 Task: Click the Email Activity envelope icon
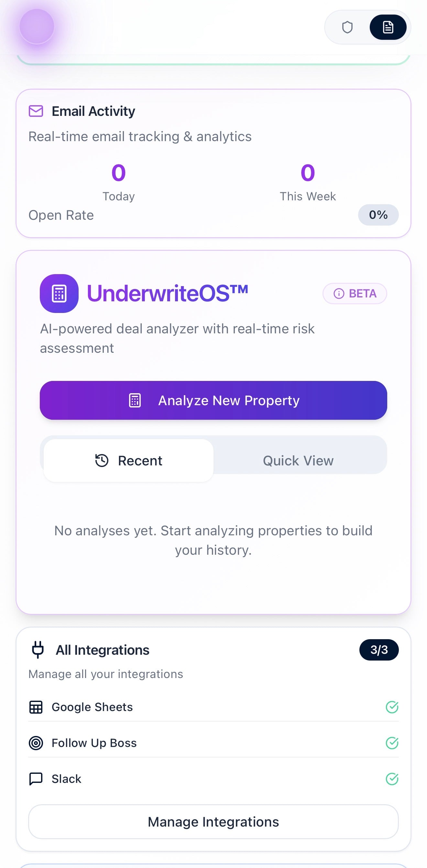pos(36,111)
